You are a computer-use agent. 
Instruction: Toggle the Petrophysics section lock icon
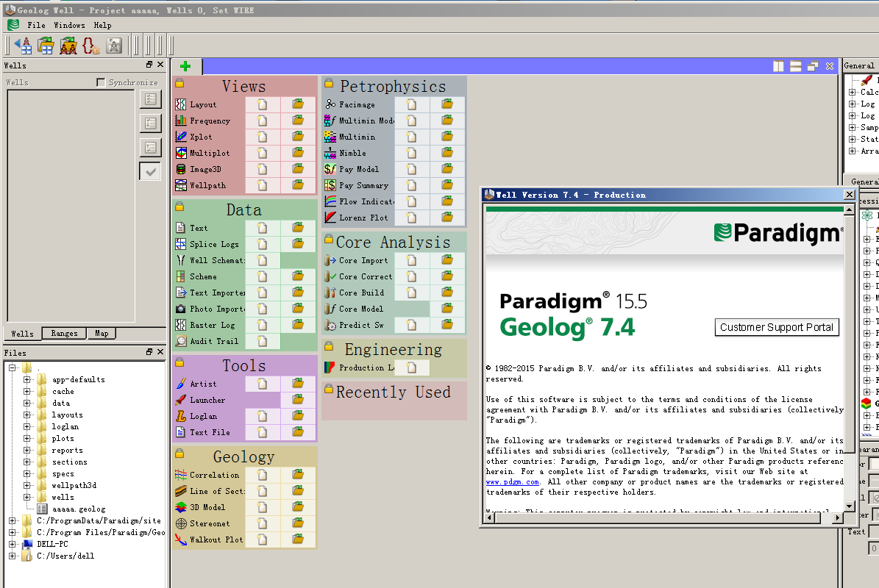(x=329, y=84)
